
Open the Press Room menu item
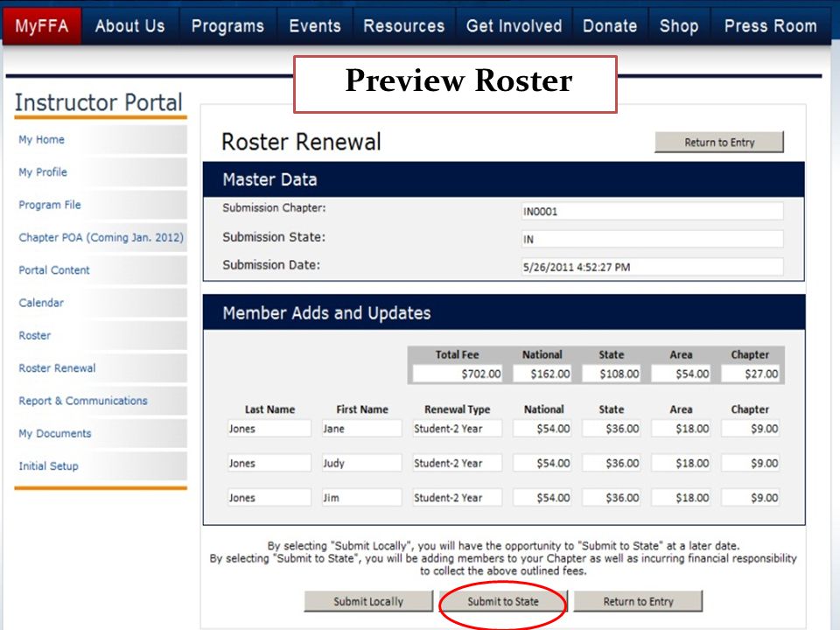pos(770,25)
